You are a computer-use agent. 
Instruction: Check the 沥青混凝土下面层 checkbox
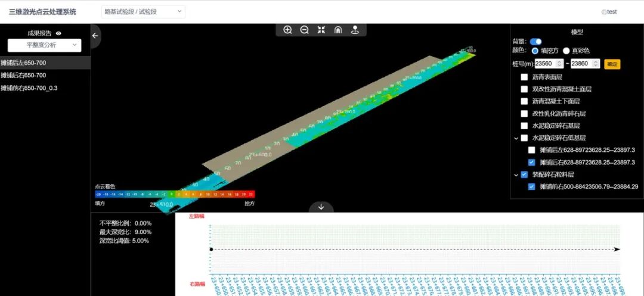pyautogui.click(x=524, y=101)
